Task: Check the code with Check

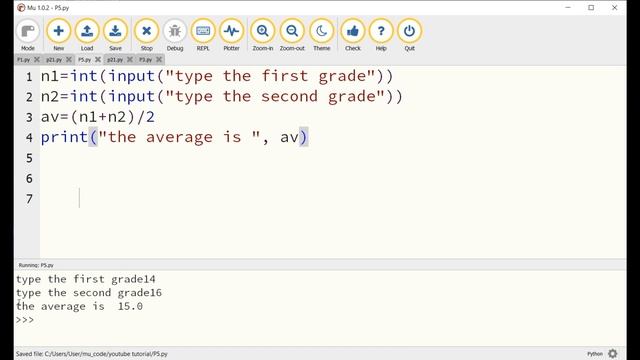Action: (353, 35)
